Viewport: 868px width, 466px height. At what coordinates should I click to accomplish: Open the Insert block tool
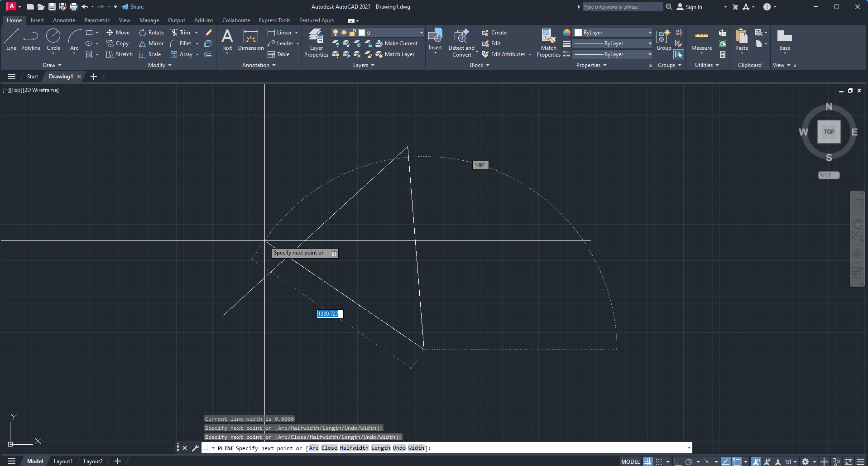click(x=435, y=40)
